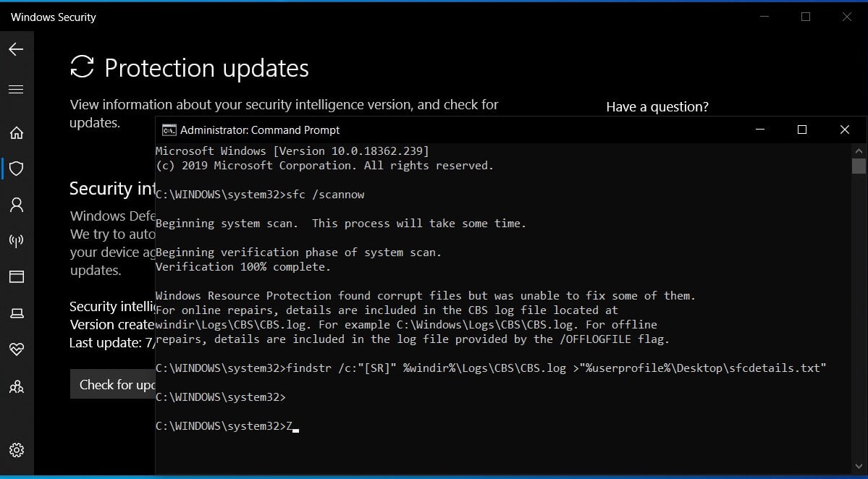Image resolution: width=868 pixels, height=479 pixels.
Task: Select Virus & threat protection shield icon
Action: [17, 169]
